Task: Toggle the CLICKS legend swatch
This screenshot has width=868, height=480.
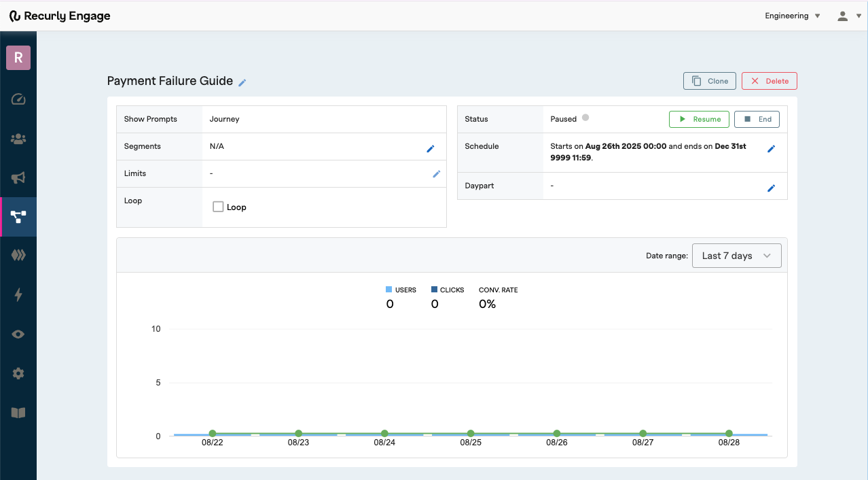Action: [x=434, y=290]
